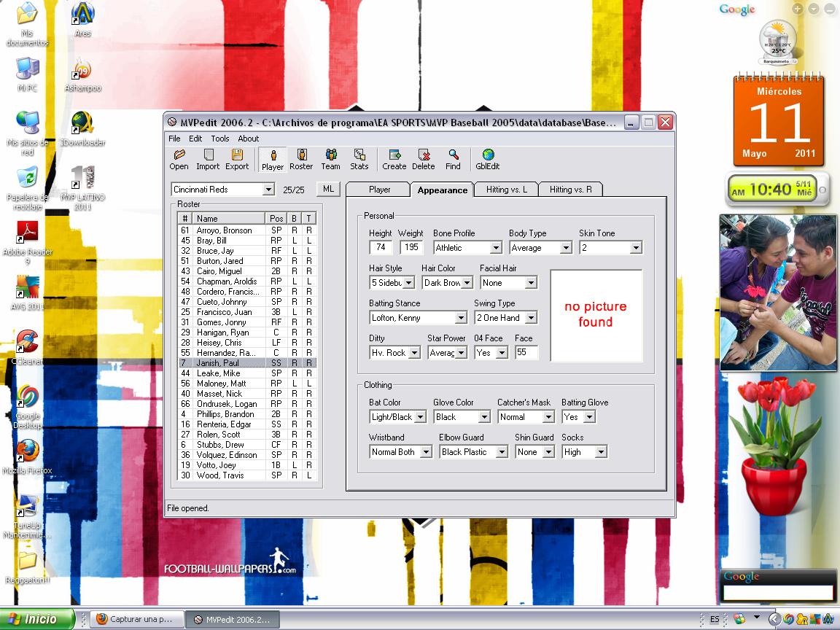Switch to the Player tab
The image size is (840, 630).
click(x=379, y=189)
